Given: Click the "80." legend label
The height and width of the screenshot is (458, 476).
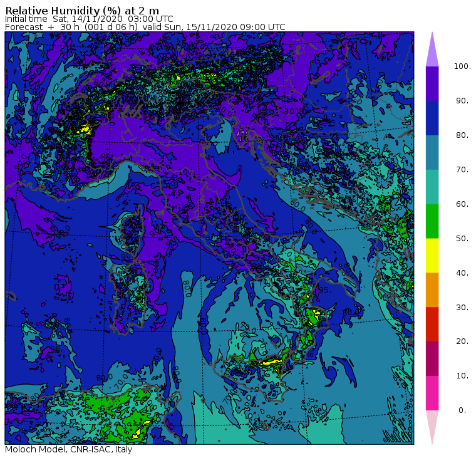Looking at the screenshot, I should coord(462,135).
